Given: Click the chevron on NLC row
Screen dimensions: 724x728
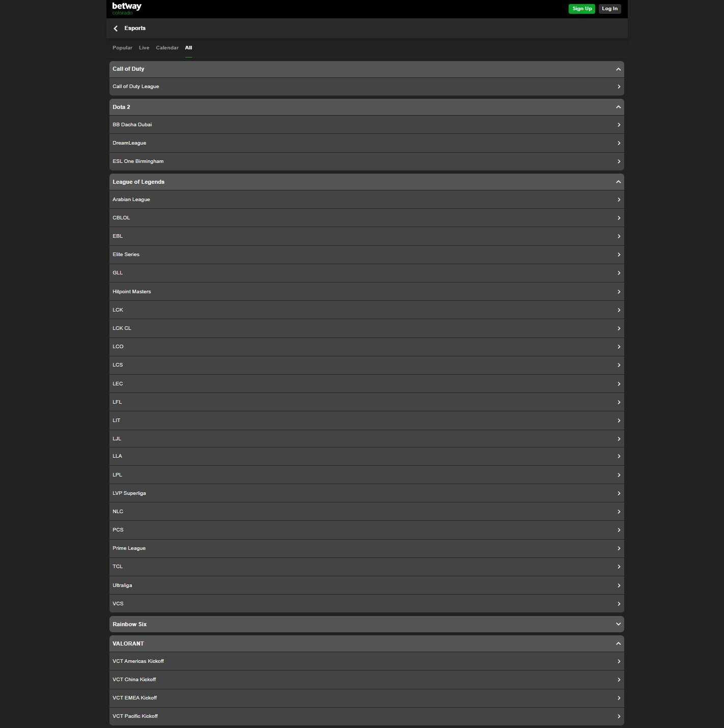Looking at the screenshot, I should point(619,512).
